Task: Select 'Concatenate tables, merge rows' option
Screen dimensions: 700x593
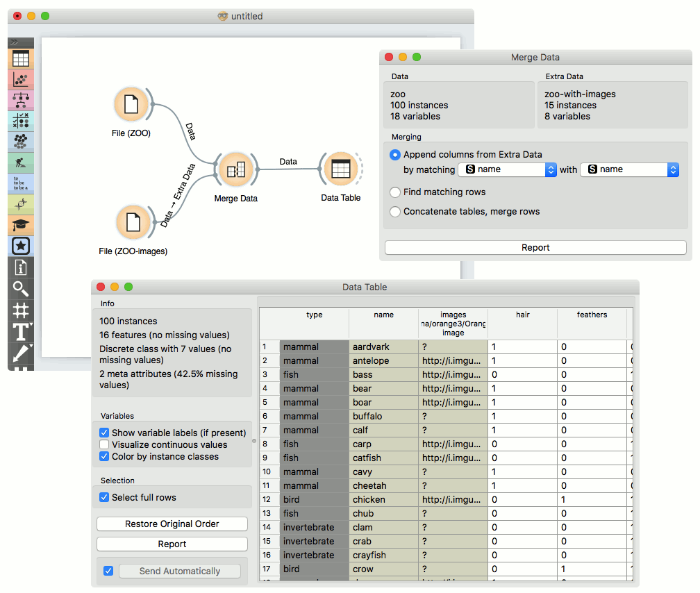Action: point(395,212)
